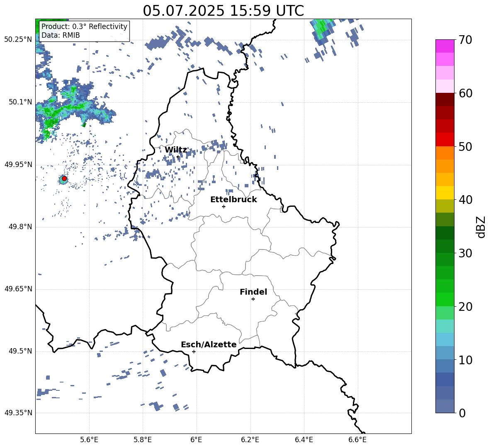Viewport: 491px width, 448px height.
Task: Click the 5.8°E longitude label
Action: (143, 440)
